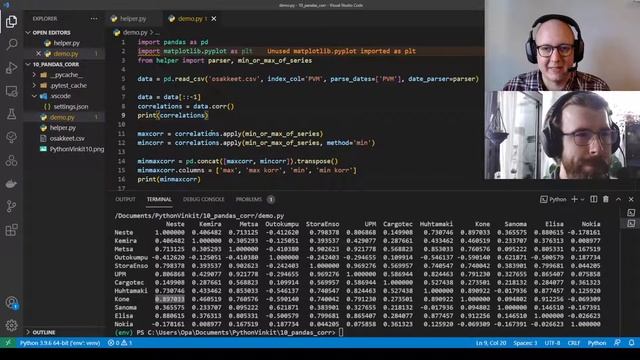This screenshot has height=360, width=640.
Task: Open the Extensions view
Action: tap(11, 230)
